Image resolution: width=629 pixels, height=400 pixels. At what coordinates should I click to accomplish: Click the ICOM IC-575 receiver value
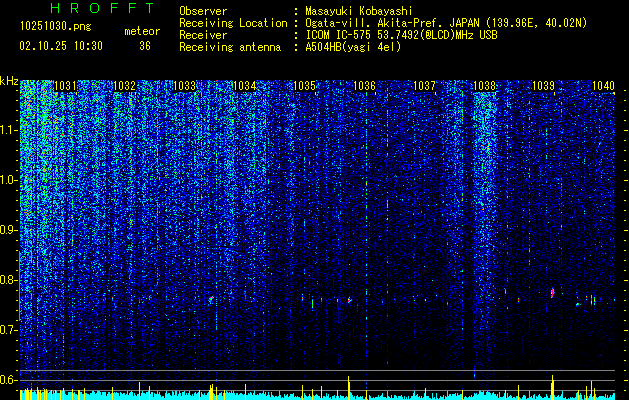pos(401,35)
